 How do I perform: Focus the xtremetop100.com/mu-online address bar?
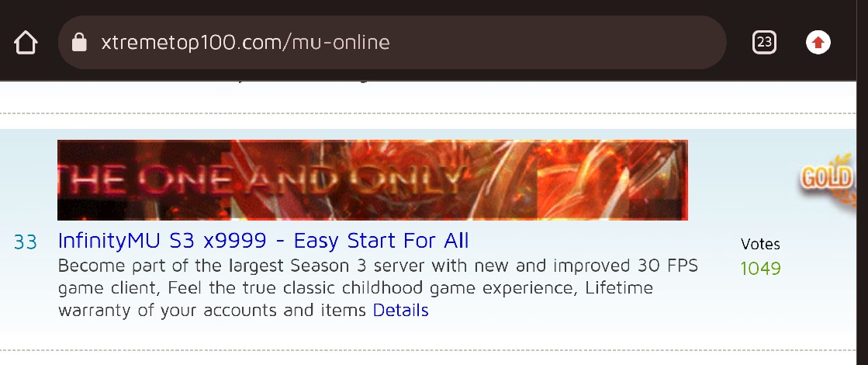click(392, 43)
